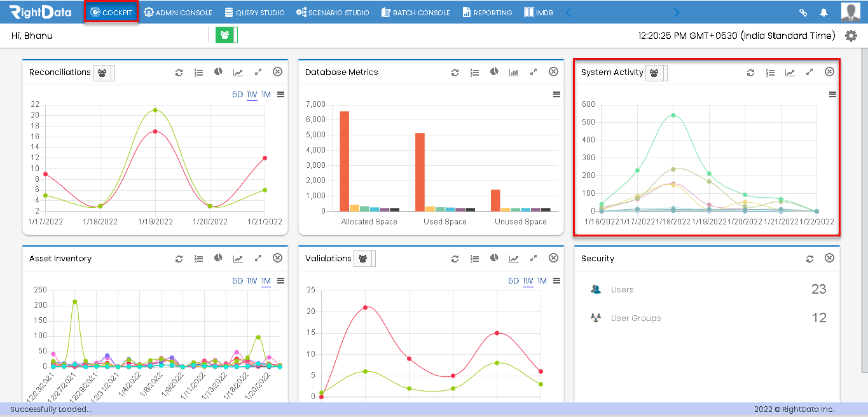The height and width of the screenshot is (417, 868).
Task: Go to the Batch Console tab
Action: [x=416, y=13]
